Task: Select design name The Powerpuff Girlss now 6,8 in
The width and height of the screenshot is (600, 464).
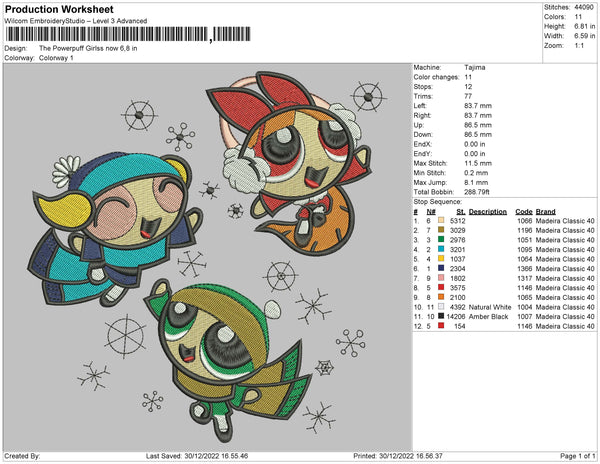Action: (x=88, y=49)
